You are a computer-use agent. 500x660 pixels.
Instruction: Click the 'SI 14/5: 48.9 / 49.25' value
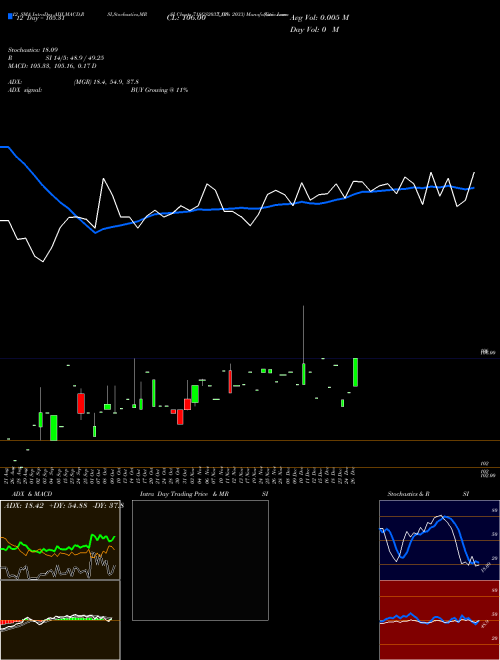click(x=75, y=58)
